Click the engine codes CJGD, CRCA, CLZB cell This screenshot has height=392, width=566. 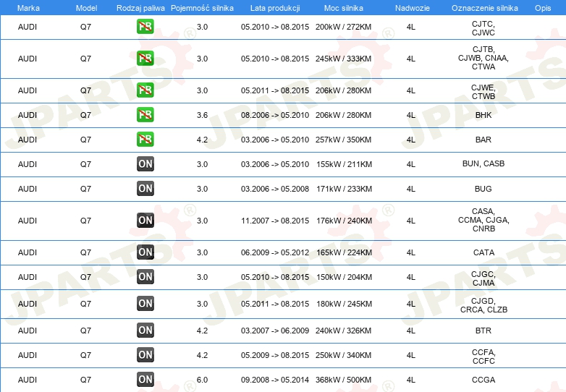click(483, 304)
